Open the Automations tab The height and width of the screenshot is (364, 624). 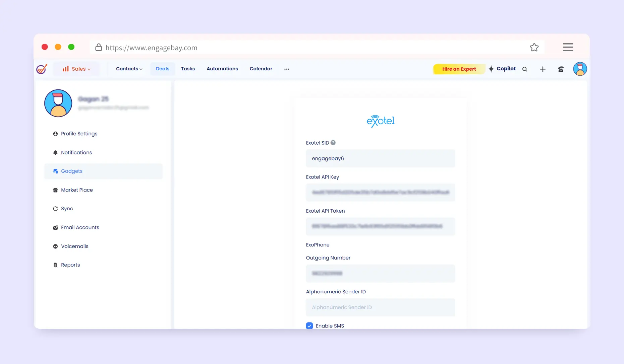(x=222, y=69)
